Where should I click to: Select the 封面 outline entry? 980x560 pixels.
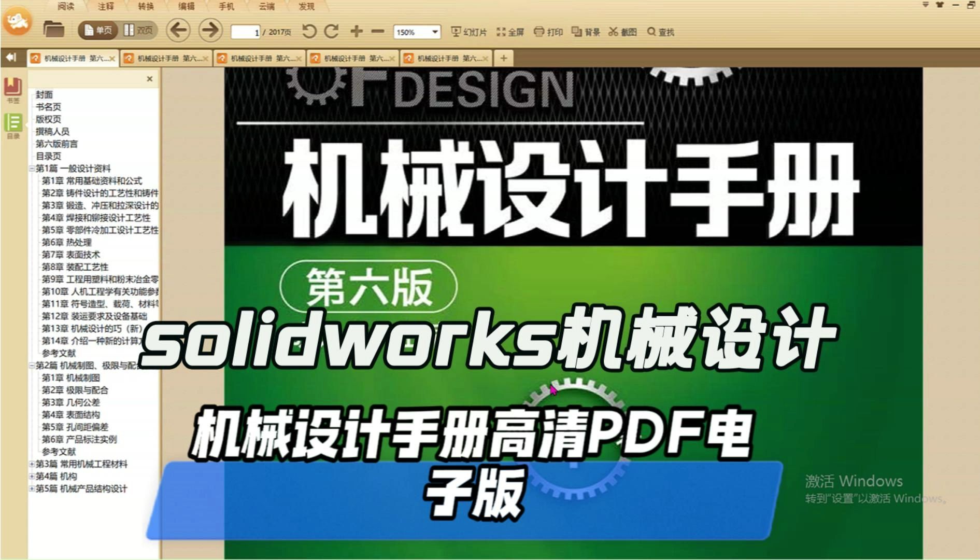[44, 94]
